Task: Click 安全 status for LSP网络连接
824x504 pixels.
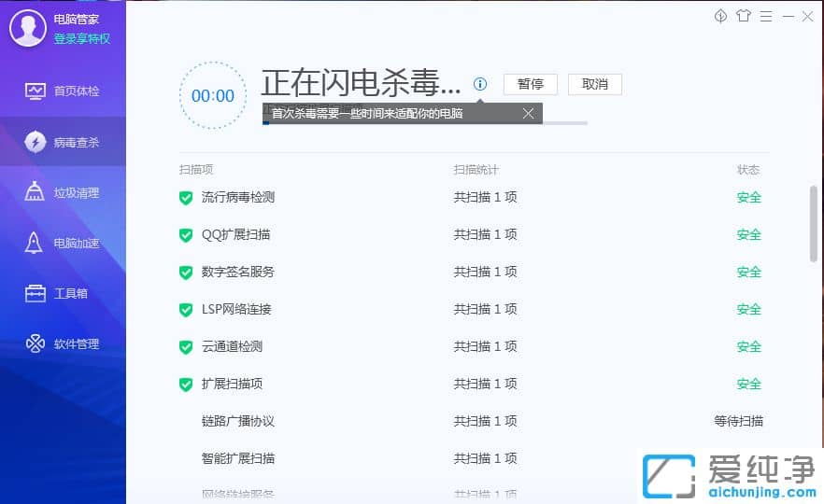Action: tap(749, 309)
